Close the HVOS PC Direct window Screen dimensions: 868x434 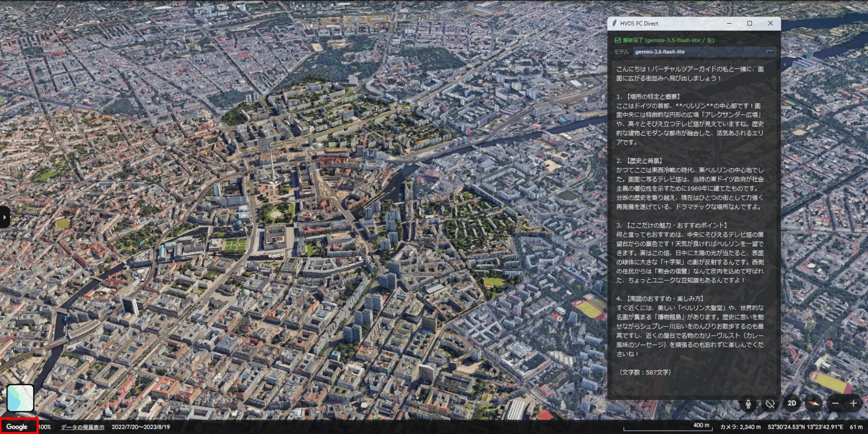coord(770,23)
